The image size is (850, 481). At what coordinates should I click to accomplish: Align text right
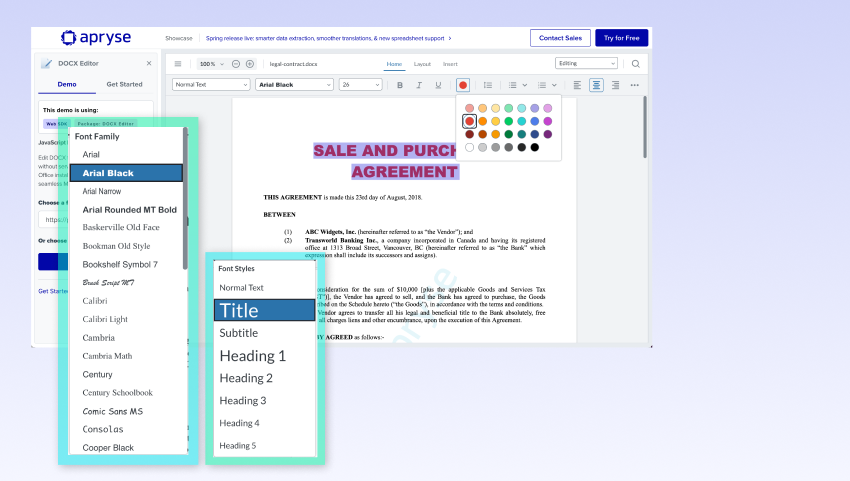pyautogui.click(x=615, y=85)
